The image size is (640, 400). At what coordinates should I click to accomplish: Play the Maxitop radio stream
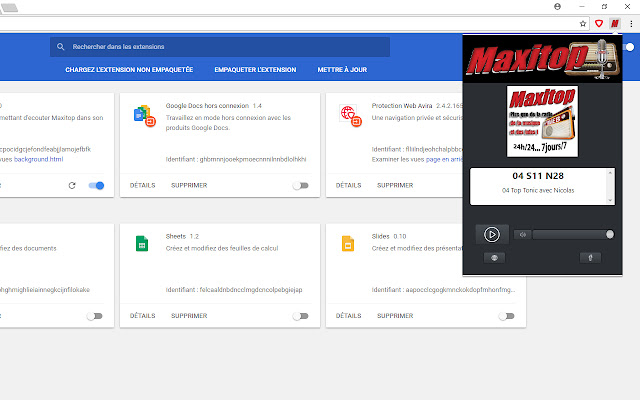pyautogui.click(x=492, y=234)
